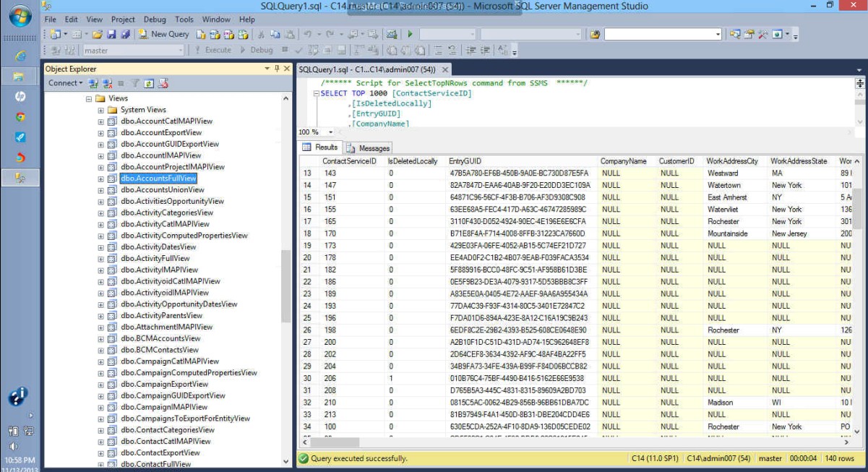Switch to the Messages tab
The height and width of the screenshot is (472, 868).
point(369,148)
